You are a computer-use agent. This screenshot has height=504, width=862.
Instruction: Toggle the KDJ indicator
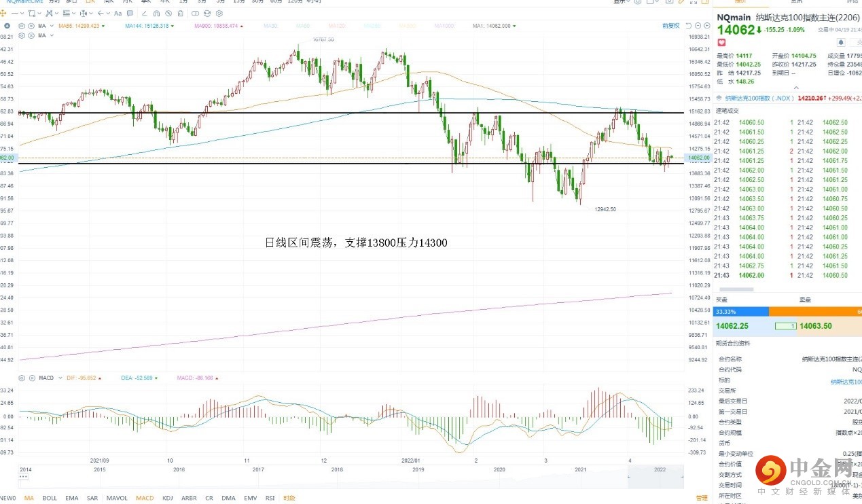click(168, 498)
